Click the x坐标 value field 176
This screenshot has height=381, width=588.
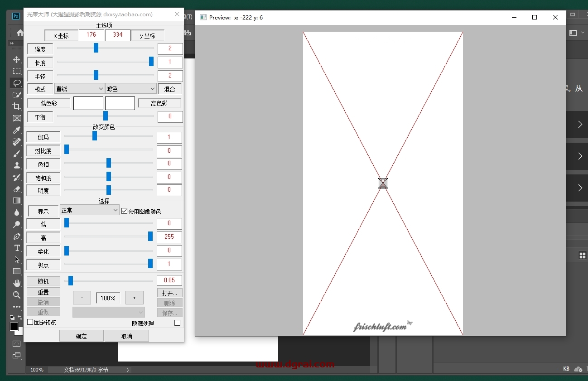click(x=92, y=35)
